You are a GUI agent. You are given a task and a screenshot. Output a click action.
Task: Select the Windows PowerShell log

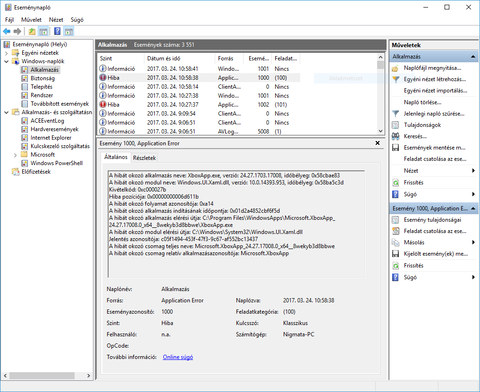(x=57, y=163)
